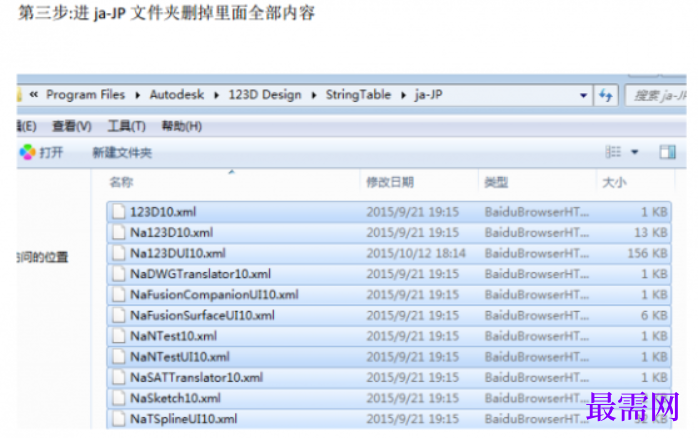This screenshot has width=698, height=438.
Task: Click the « breadcrumb overflow chevron
Action: point(34,95)
